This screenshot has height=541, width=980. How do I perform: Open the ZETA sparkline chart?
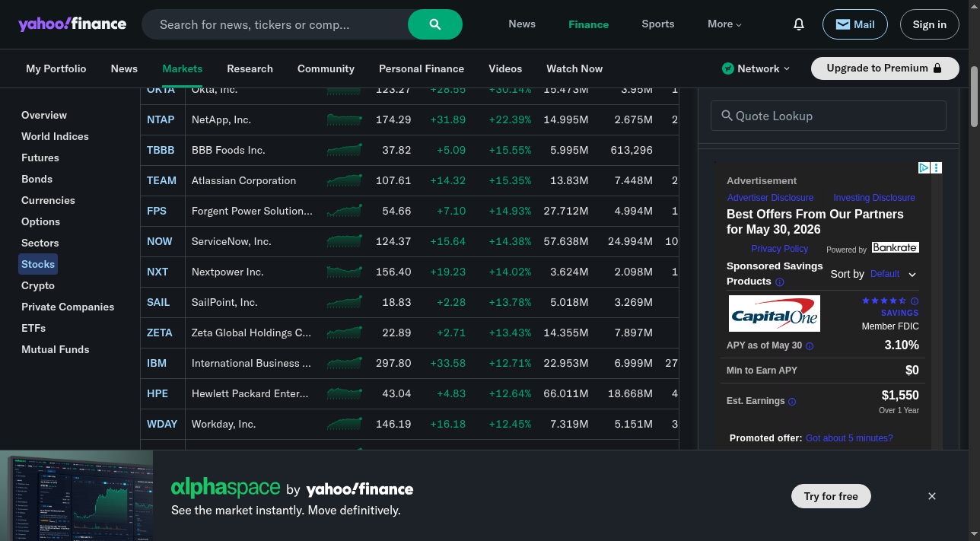pyautogui.click(x=344, y=333)
